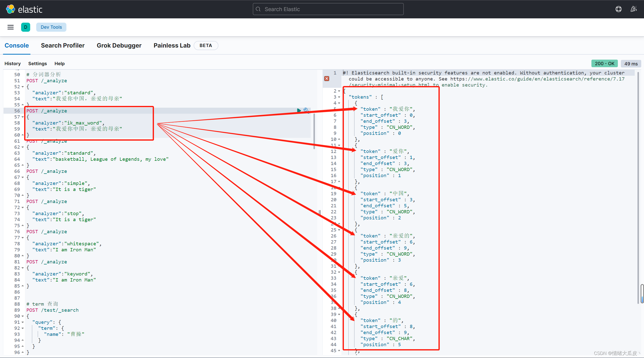Click the "analyzer":"simple" line
This screenshot has height=358, width=644.
[x=61, y=183]
